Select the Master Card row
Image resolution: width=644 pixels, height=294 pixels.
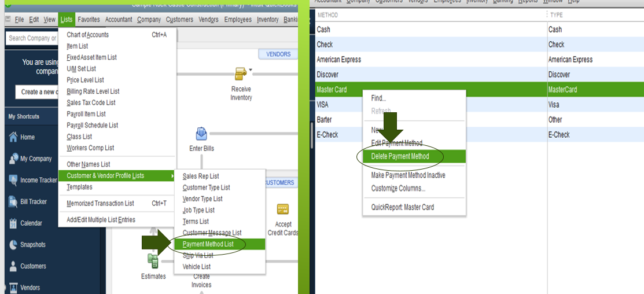click(x=479, y=90)
